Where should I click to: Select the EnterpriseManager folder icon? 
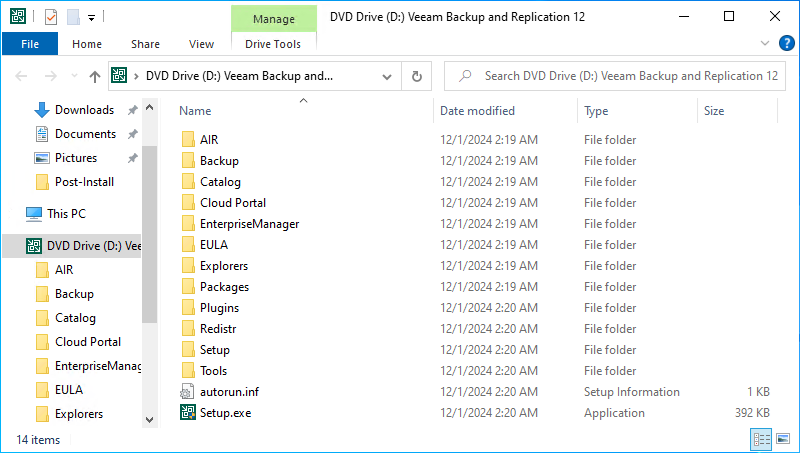pos(188,223)
